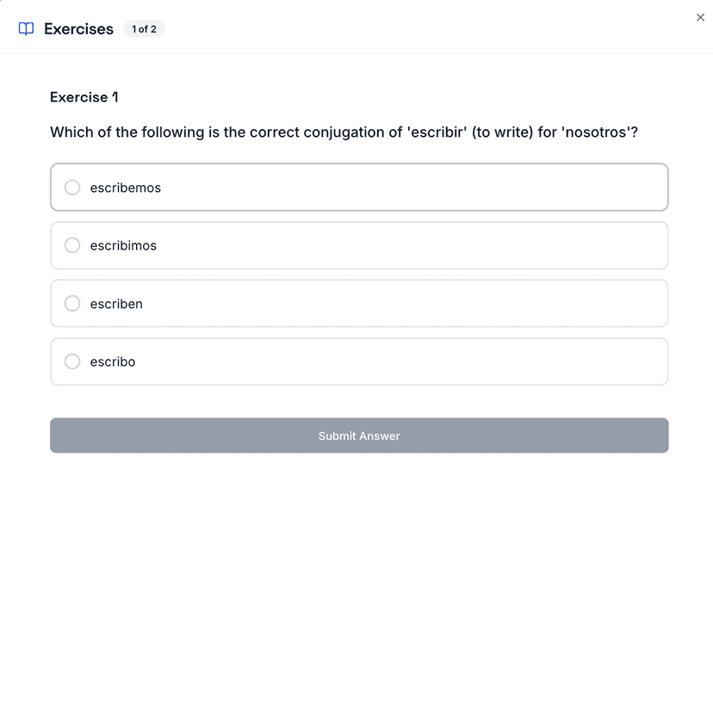Screen dimensions: 713x728
Task: Select the escribimos radio button
Action: tap(72, 245)
